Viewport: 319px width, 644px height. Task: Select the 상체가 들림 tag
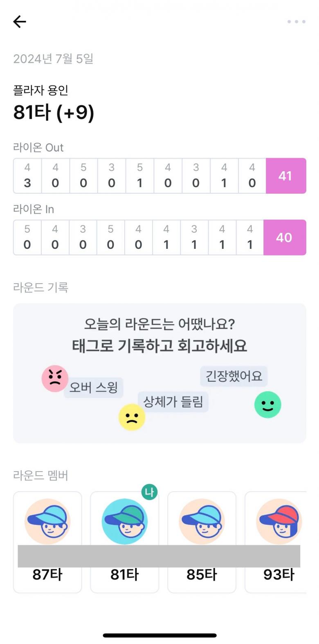(173, 402)
